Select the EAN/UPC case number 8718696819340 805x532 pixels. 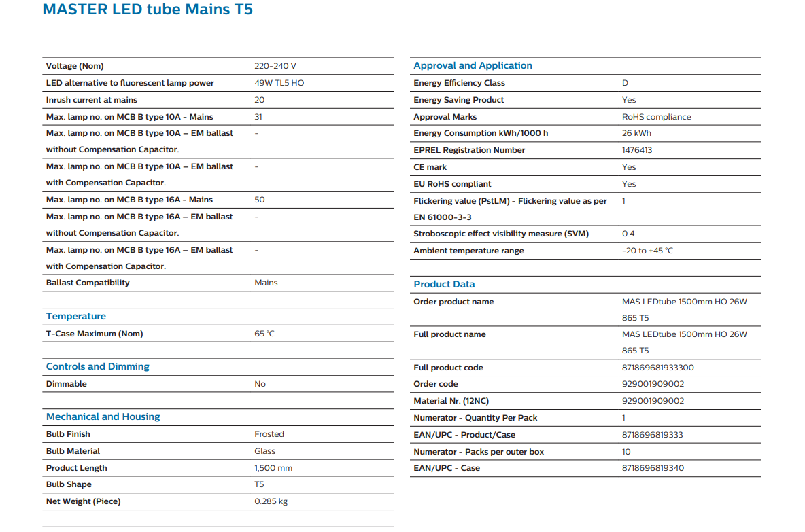[x=653, y=468]
